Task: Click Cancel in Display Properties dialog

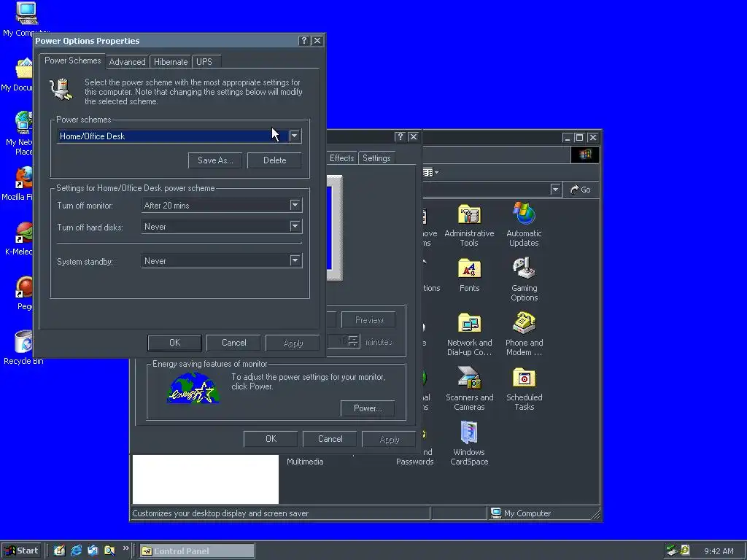Action: click(x=330, y=439)
